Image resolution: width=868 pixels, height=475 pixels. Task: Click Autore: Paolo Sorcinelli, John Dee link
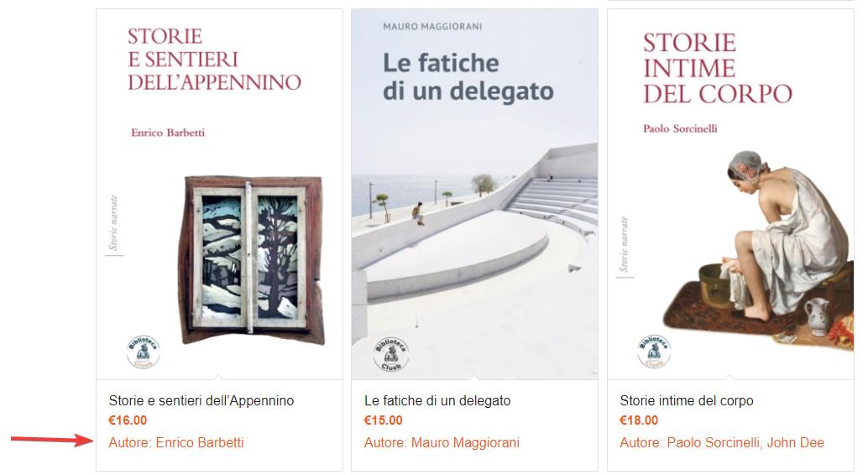pos(722,442)
